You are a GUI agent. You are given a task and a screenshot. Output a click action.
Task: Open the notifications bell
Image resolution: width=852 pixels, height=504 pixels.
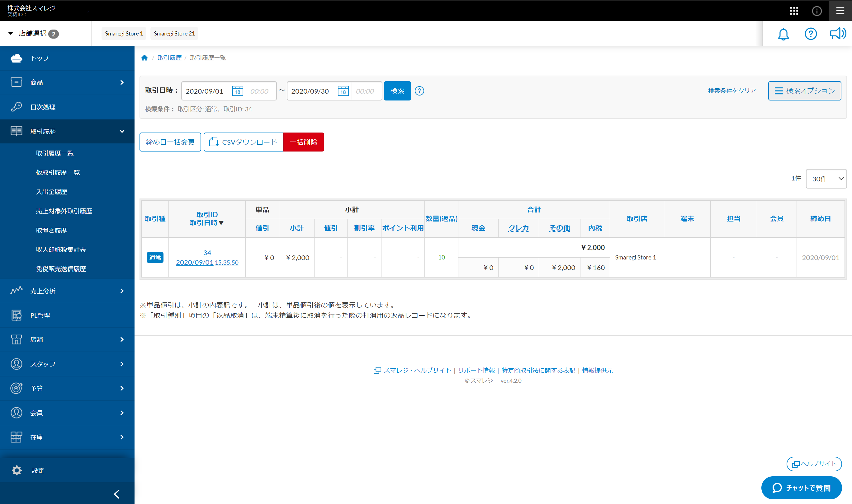(x=783, y=34)
